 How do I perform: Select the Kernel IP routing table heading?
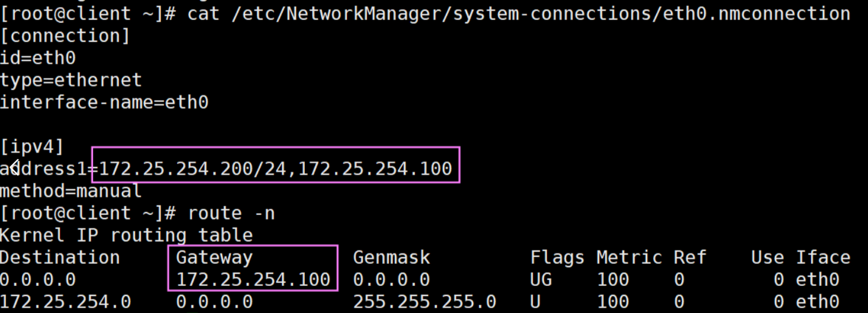[x=126, y=235]
